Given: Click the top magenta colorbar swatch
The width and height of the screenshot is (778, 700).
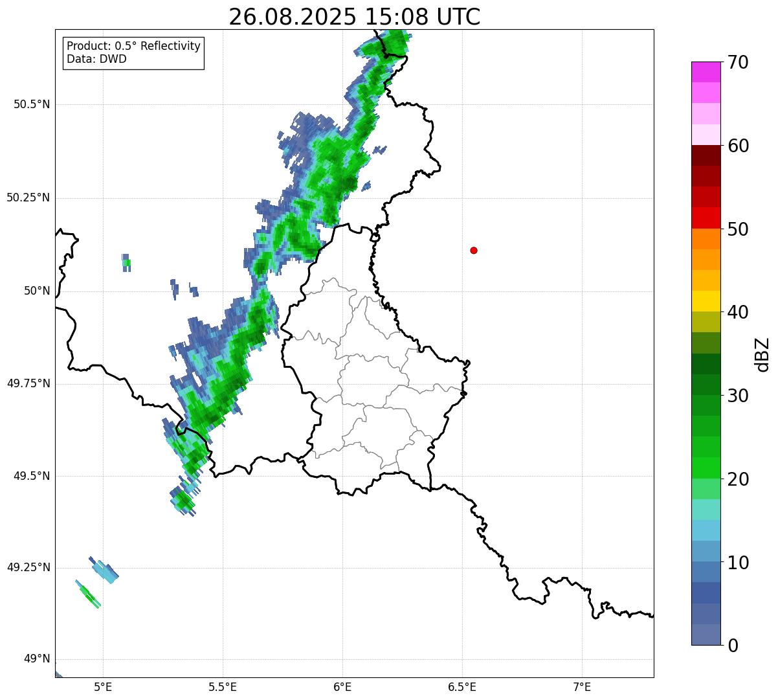Looking at the screenshot, I should [706, 72].
